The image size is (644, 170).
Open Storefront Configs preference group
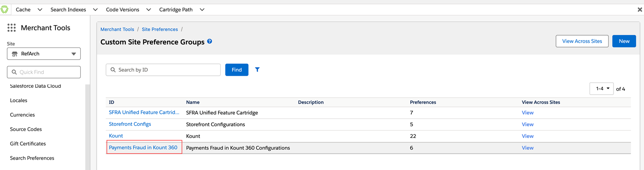coord(130,124)
